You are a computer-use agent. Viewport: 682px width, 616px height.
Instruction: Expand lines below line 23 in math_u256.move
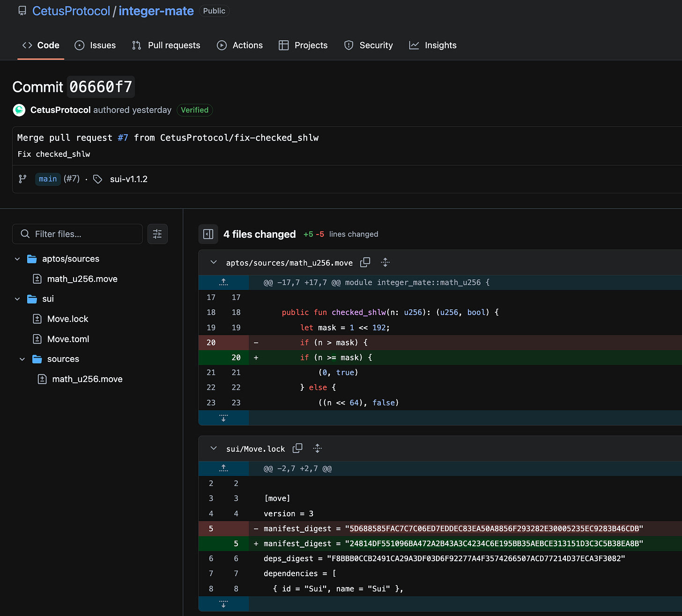point(223,418)
